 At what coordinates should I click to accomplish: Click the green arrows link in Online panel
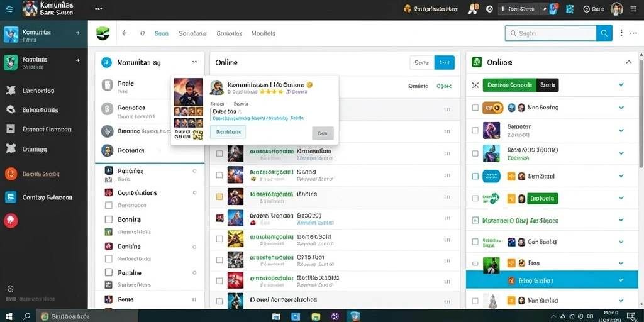click(x=444, y=86)
